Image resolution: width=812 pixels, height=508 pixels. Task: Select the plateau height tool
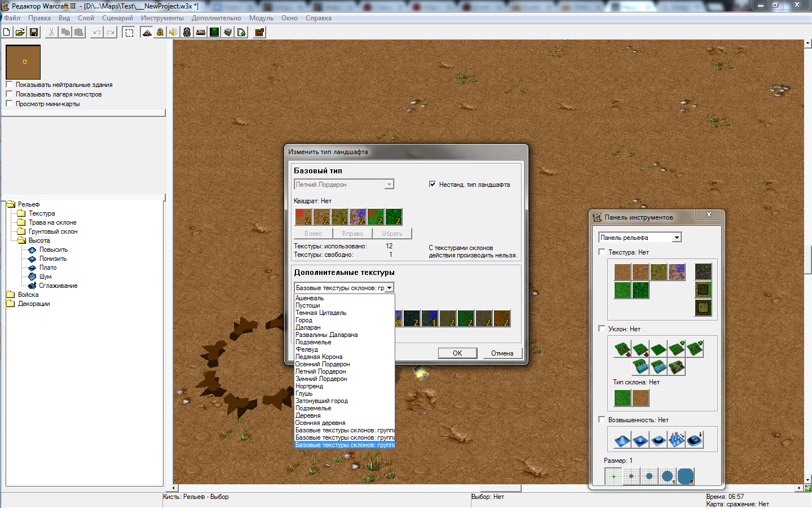click(659, 439)
